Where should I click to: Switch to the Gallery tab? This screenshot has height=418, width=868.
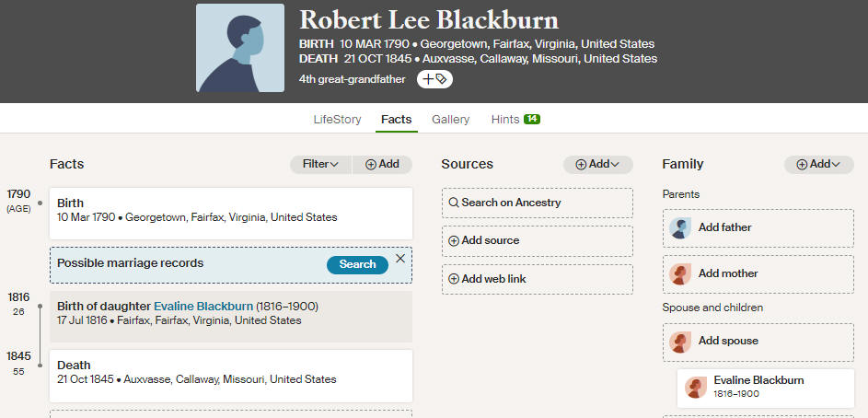[x=451, y=119]
